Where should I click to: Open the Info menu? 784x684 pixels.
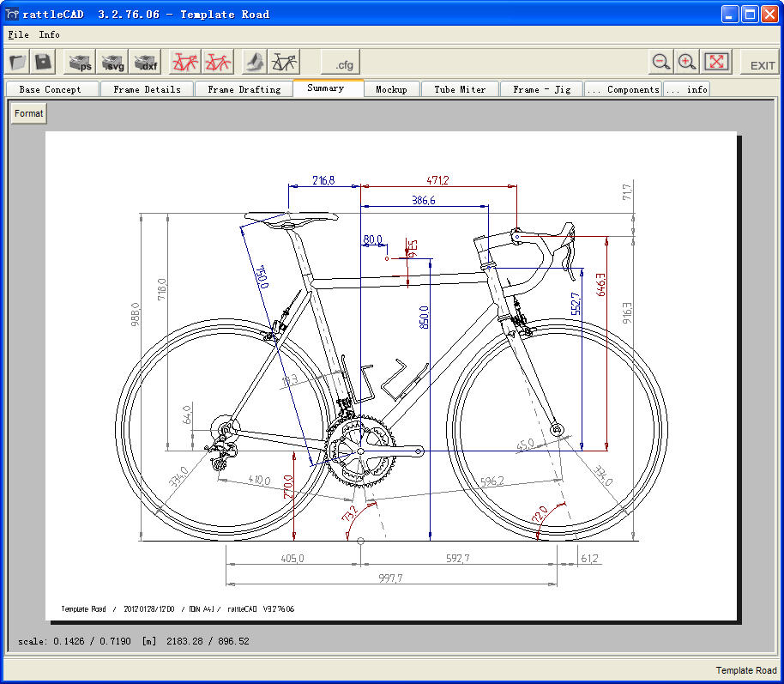click(x=49, y=35)
